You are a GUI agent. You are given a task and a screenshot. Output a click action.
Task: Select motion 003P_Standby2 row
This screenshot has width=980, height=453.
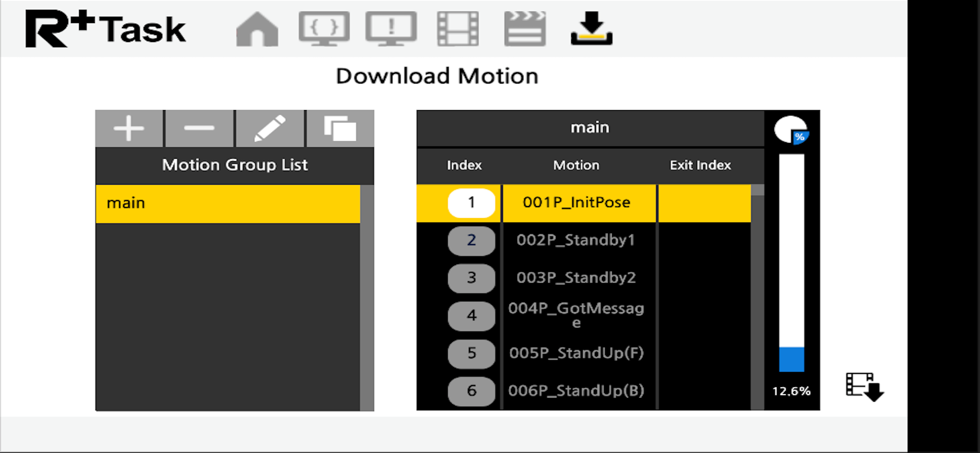tap(576, 278)
